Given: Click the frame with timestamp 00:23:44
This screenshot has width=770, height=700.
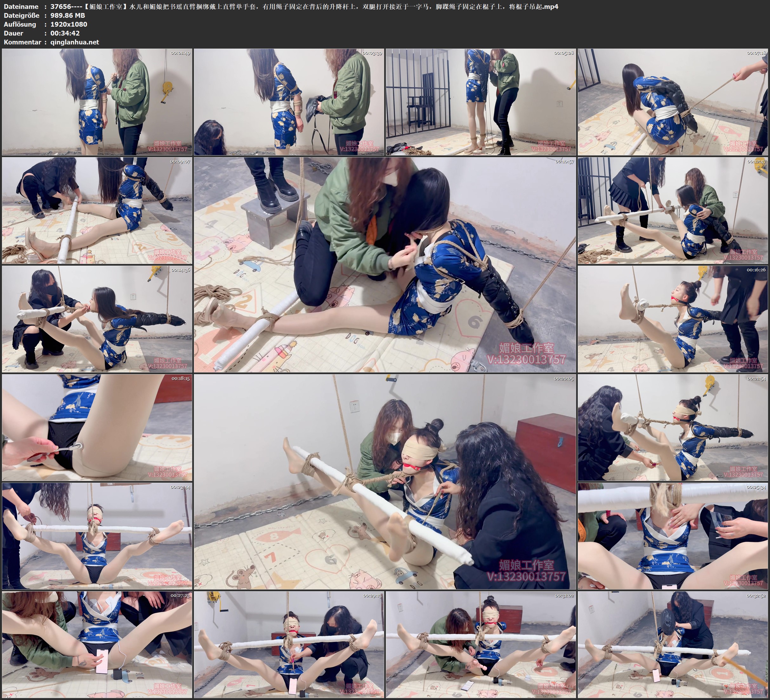Looking at the screenshot, I should [x=97, y=536].
